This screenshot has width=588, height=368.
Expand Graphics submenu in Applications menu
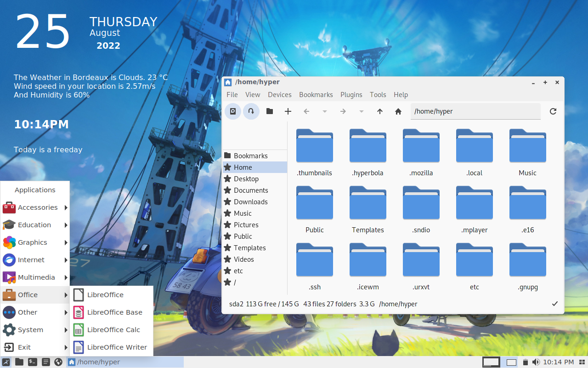point(35,242)
